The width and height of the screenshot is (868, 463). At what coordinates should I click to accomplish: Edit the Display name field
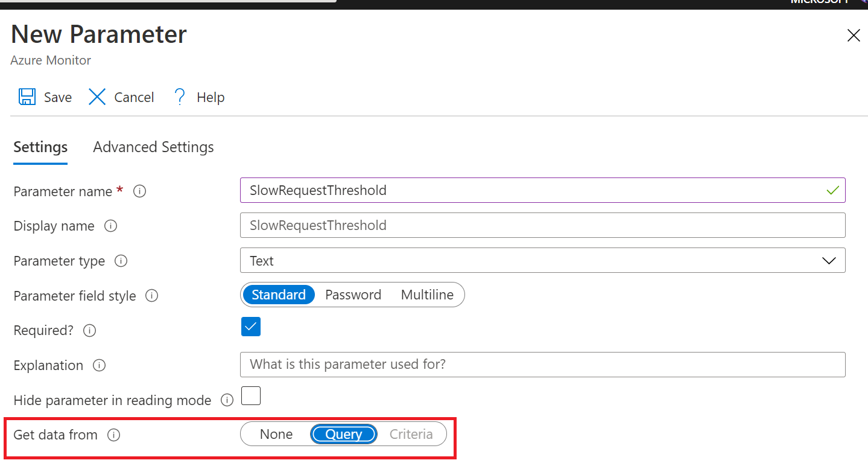coord(542,225)
